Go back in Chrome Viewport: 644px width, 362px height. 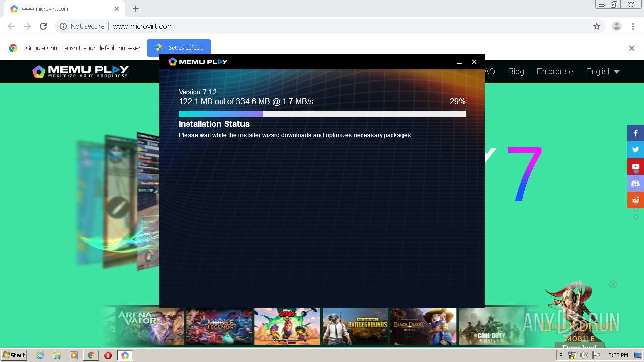(x=11, y=26)
